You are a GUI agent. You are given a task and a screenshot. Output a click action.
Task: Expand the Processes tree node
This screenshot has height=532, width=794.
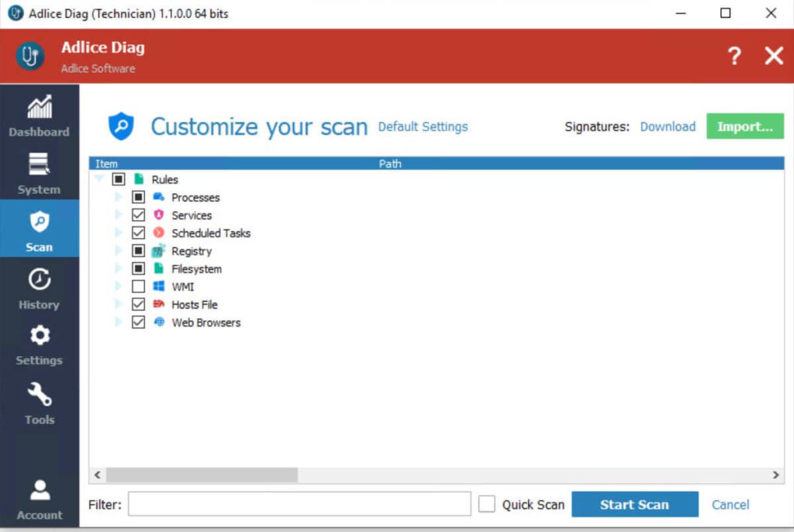pyautogui.click(x=119, y=198)
